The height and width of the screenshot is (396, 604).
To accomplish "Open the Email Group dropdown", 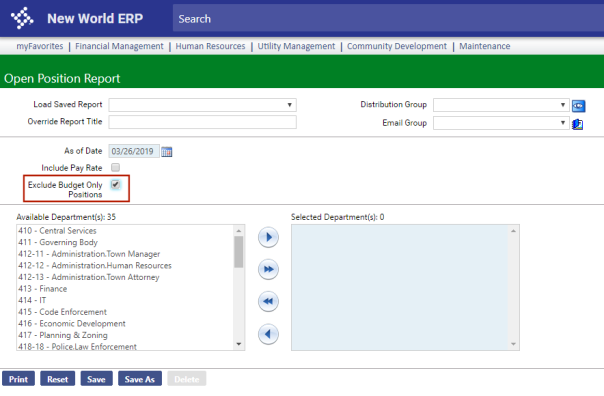I will tap(501, 123).
